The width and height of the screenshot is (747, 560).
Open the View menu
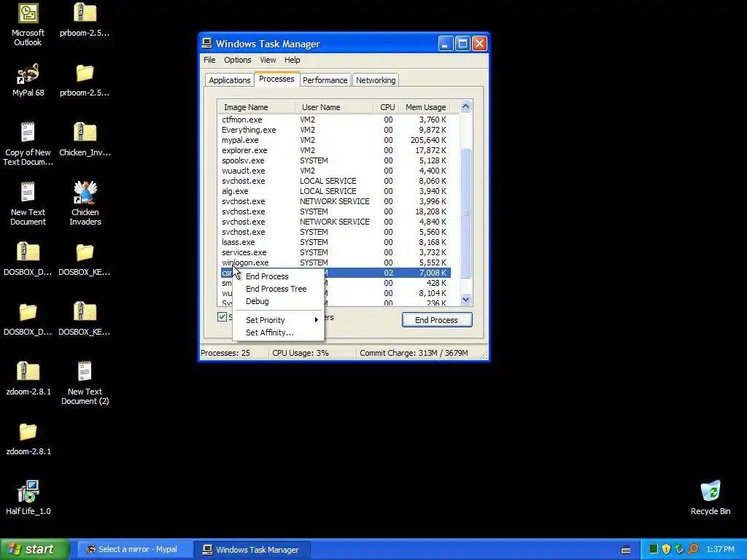(268, 60)
